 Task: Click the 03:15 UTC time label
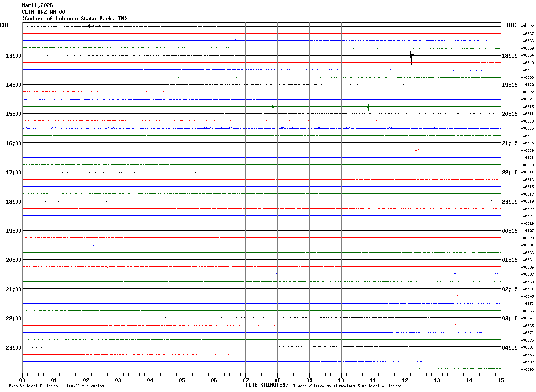510,319
